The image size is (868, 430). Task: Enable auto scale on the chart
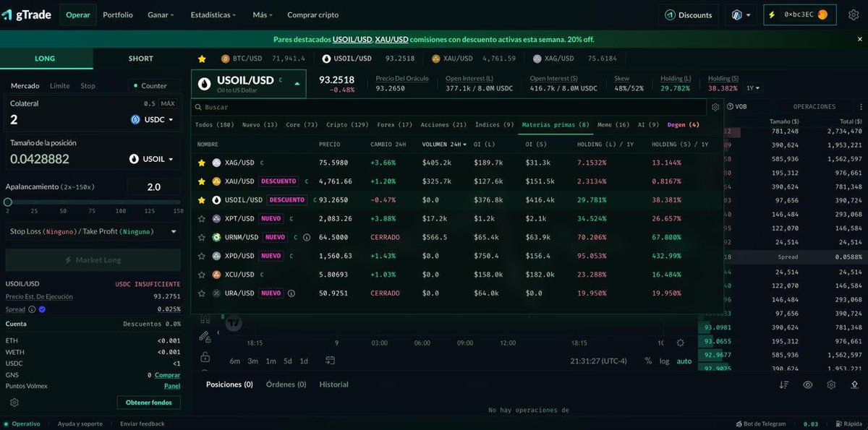[x=684, y=361]
